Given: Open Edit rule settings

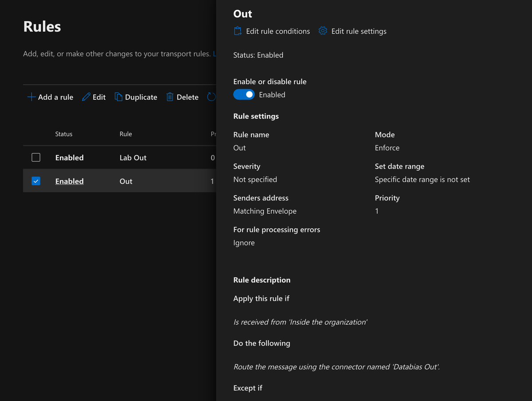Looking at the screenshot, I should [x=352, y=31].
